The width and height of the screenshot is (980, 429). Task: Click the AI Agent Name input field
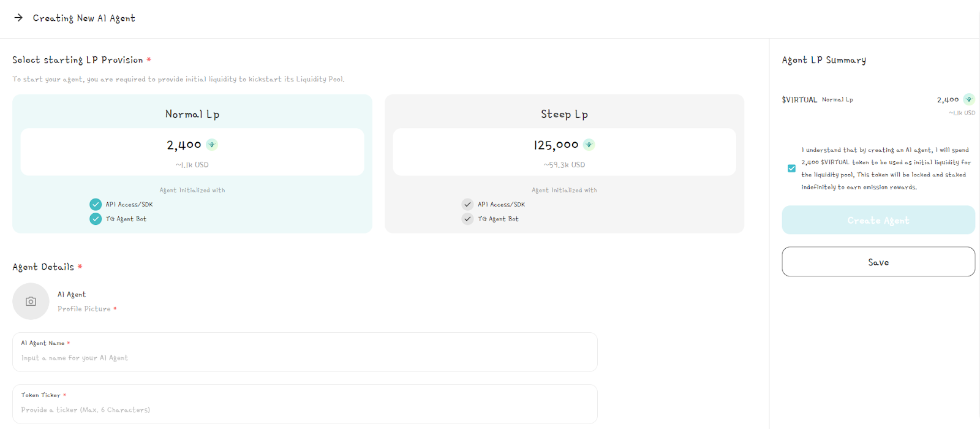pos(305,352)
